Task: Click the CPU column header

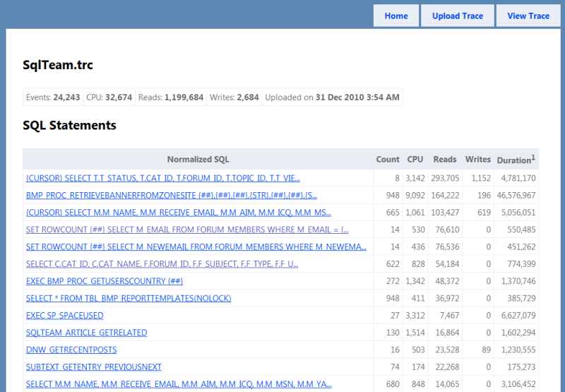Action: point(415,159)
